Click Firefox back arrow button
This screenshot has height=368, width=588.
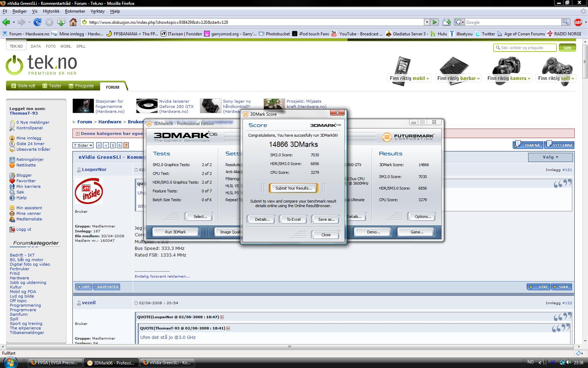coord(6,22)
